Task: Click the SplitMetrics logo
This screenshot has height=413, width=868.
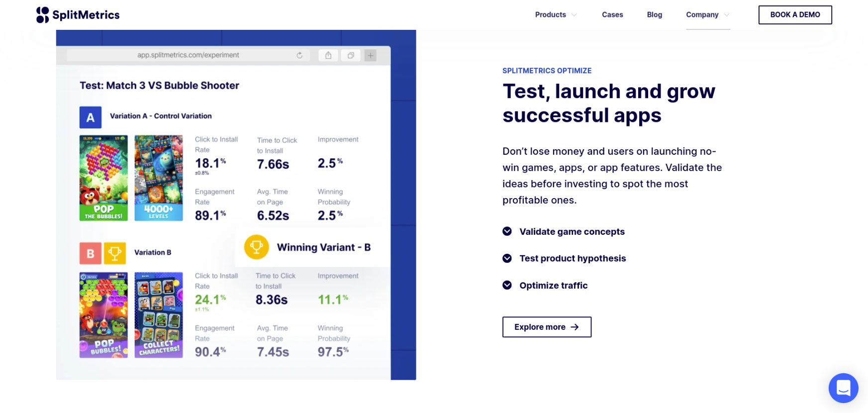Action: click(x=78, y=15)
